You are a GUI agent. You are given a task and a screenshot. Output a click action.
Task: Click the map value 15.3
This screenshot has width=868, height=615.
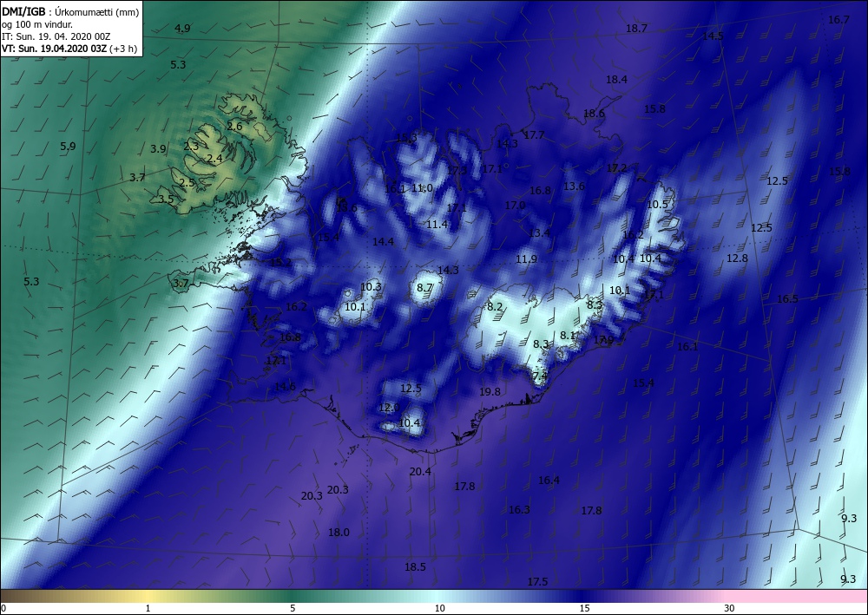tap(407, 138)
